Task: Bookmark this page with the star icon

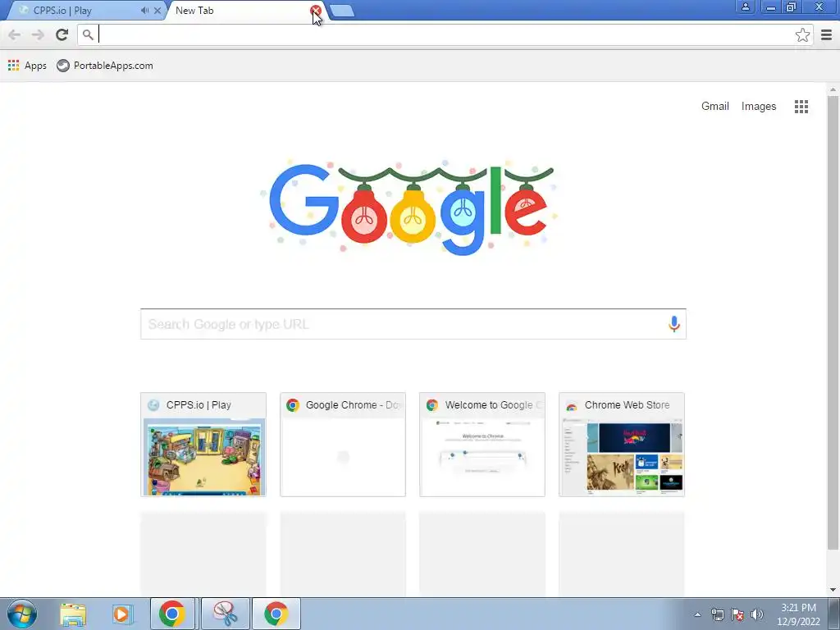Action: [x=802, y=34]
